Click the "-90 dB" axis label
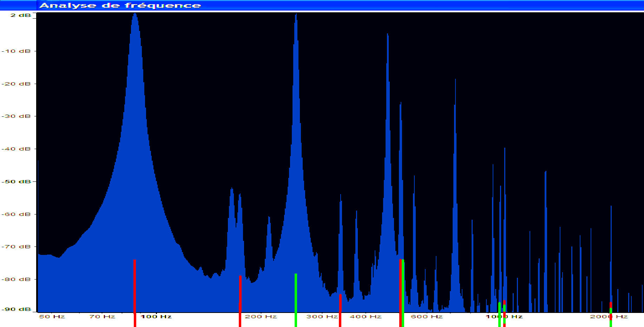 pos(16,309)
